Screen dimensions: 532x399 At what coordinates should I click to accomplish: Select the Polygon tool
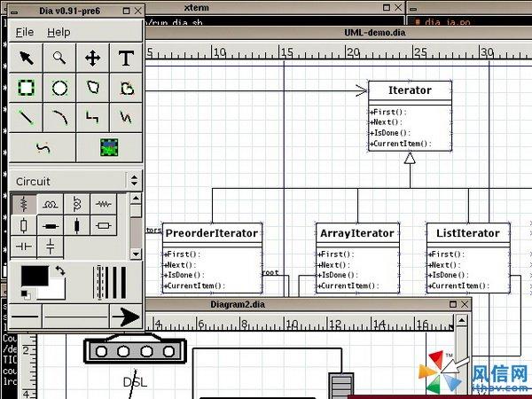click(92, 88)
